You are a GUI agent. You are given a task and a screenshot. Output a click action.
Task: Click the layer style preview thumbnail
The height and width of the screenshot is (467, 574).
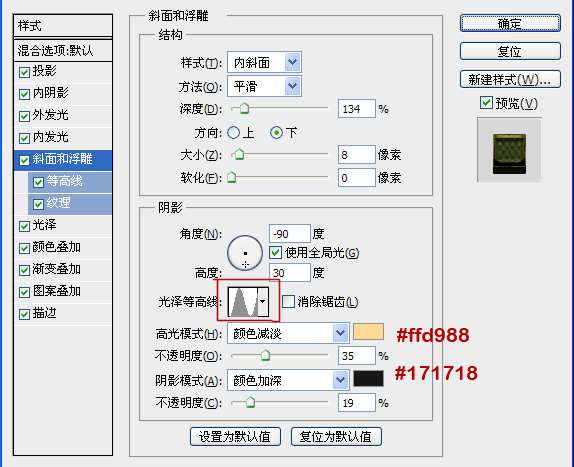[x=509, y=150]
